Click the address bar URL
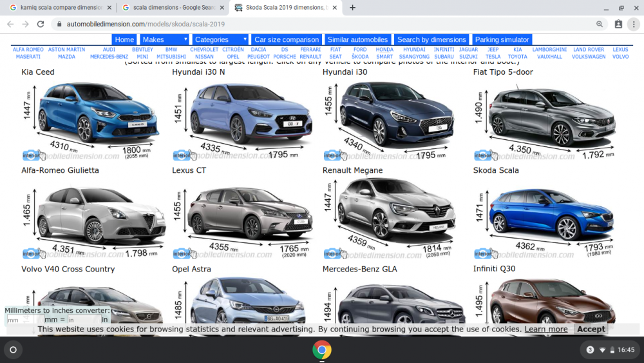This screenshot has width=644, height=363. pyautogui.click(x=146, y=25)
